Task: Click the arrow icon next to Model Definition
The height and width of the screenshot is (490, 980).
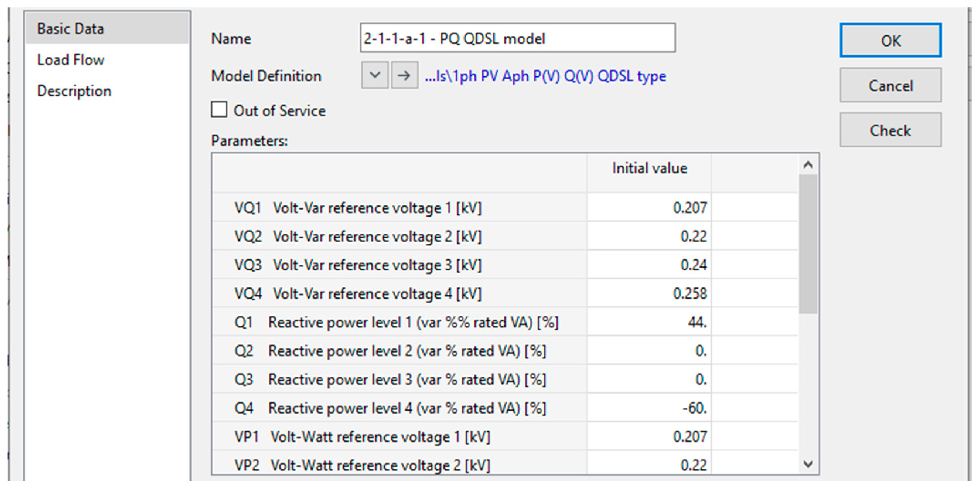Action: click(404, 75)
